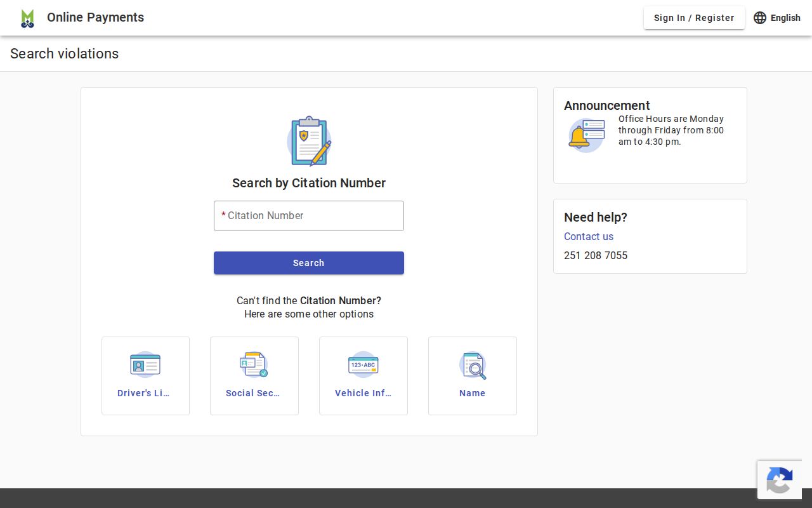The image size is (812, 508).
Task: Click "Can't find the Citation Number?" text
Action: (x=309, y=300)
